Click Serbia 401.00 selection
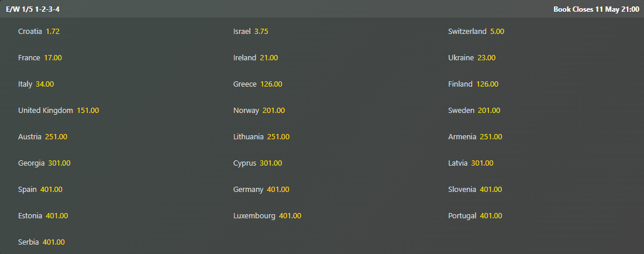The width and height of the screenshot is (644, 254). tap(41, 242)
